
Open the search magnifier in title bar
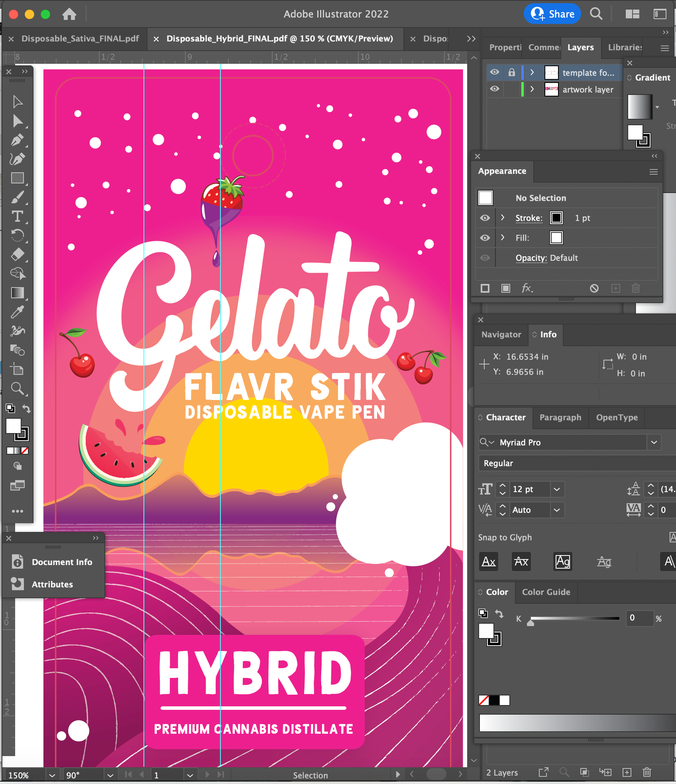(x=596, y=14)
